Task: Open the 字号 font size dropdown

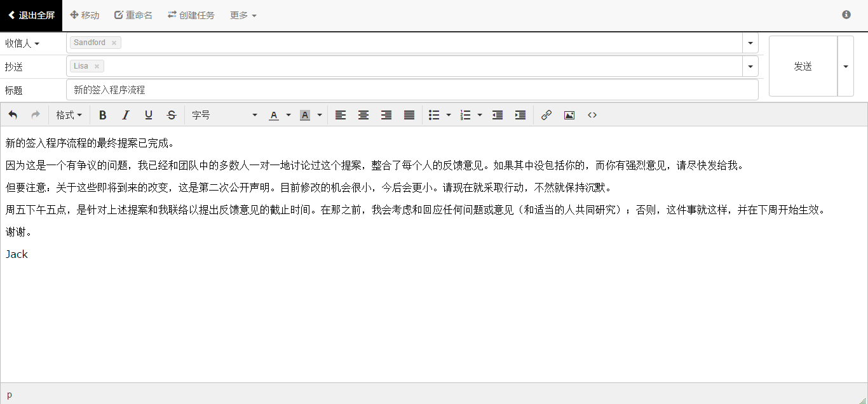Action: (x=224, y=115)
